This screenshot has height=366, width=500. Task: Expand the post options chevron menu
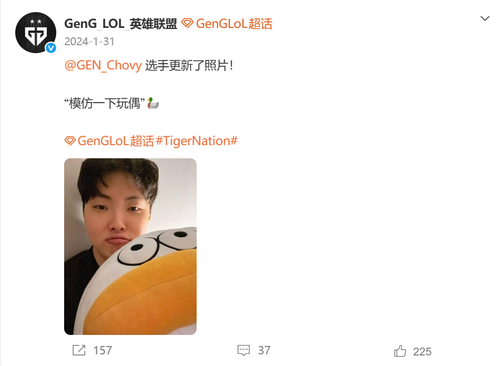[x=485, y=18]
